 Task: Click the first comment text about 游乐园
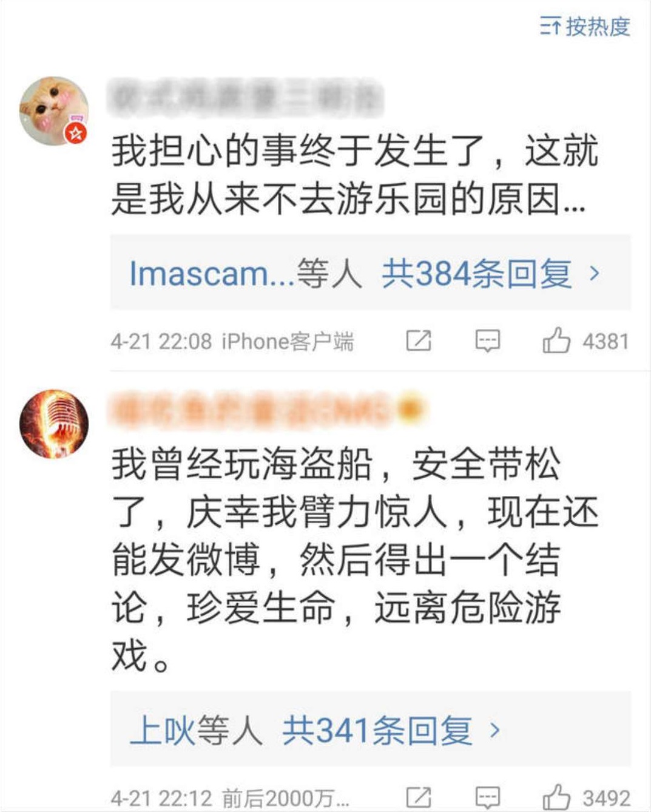pos(354,175)
